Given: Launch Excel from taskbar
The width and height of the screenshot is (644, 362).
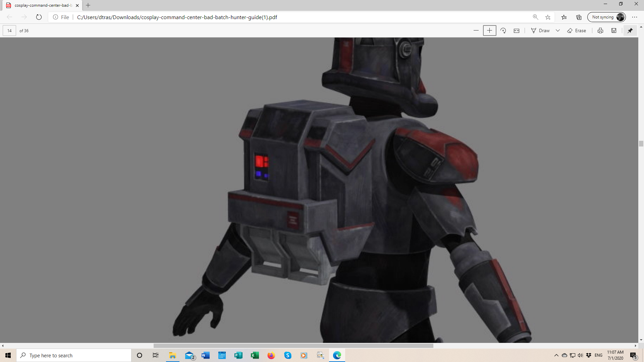Looking at the screenshot, I should 255,355.
